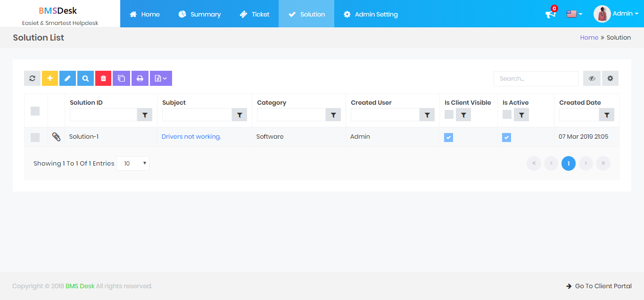
Task: Click the Software category cell
Action: coord(270,136)
